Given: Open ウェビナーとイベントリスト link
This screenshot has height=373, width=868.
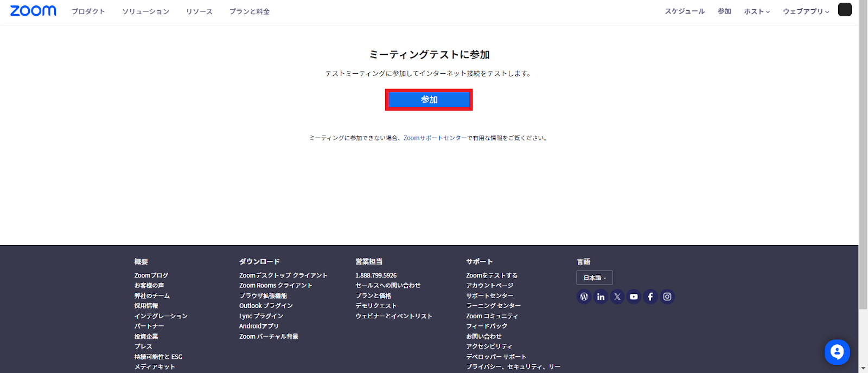Looking at the screenshot, I should (x=394, y=316).
